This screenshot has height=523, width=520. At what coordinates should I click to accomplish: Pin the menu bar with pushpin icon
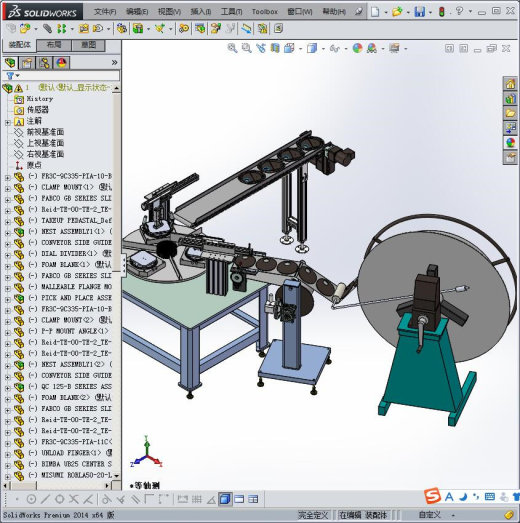pos(359,12)
